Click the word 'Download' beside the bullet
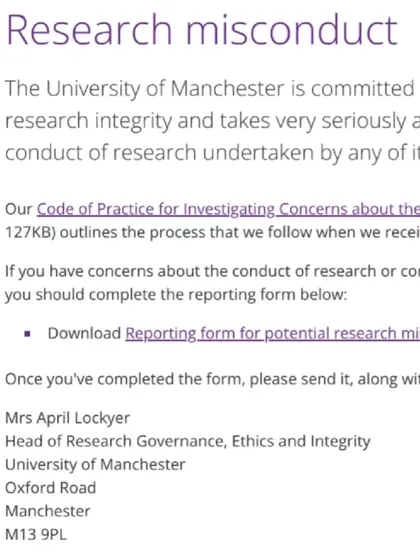The image size is (420, 560). [84, 334]
